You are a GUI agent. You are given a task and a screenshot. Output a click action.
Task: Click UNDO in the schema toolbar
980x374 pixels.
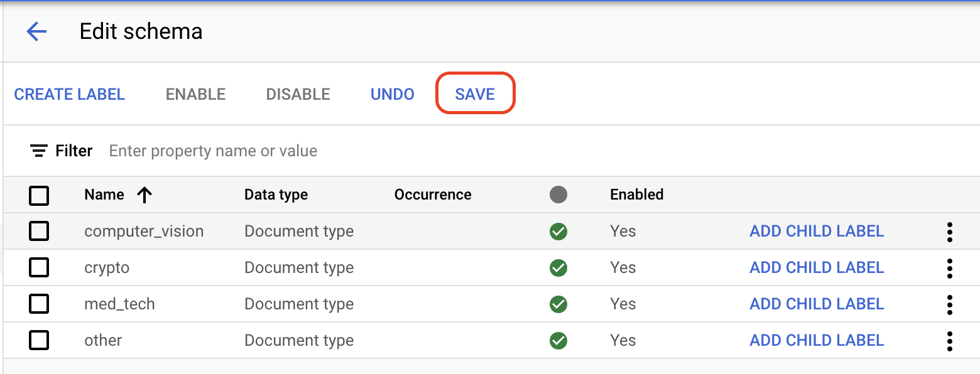392,94
